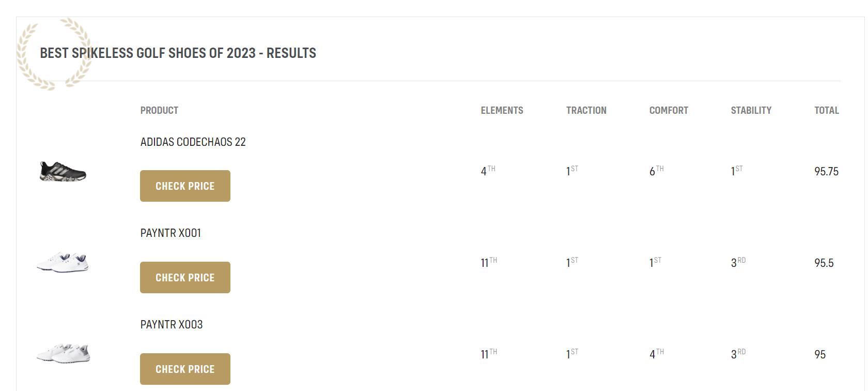The height and width of the screenshot is (391, 868).
Task: Click the Elements column header
Action: pos(502,110)
